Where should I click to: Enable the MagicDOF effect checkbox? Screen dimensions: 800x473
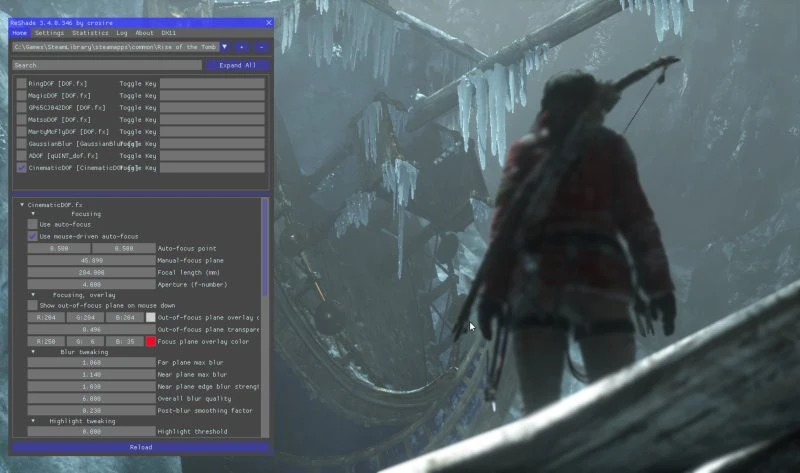coord(21,95)
